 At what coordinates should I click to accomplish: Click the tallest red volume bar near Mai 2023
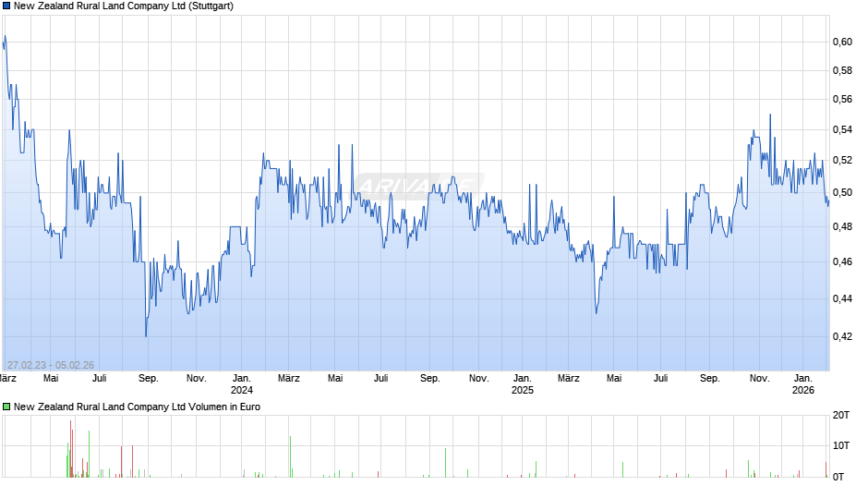pyautogui.click(x=70, y=449)
